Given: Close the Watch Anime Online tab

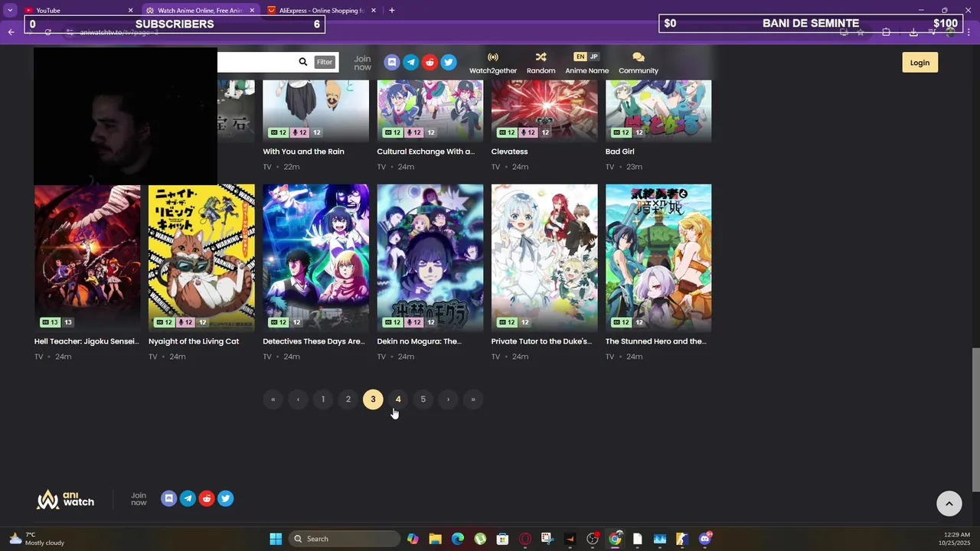Looking at the screenshot, I should [252, 10].
